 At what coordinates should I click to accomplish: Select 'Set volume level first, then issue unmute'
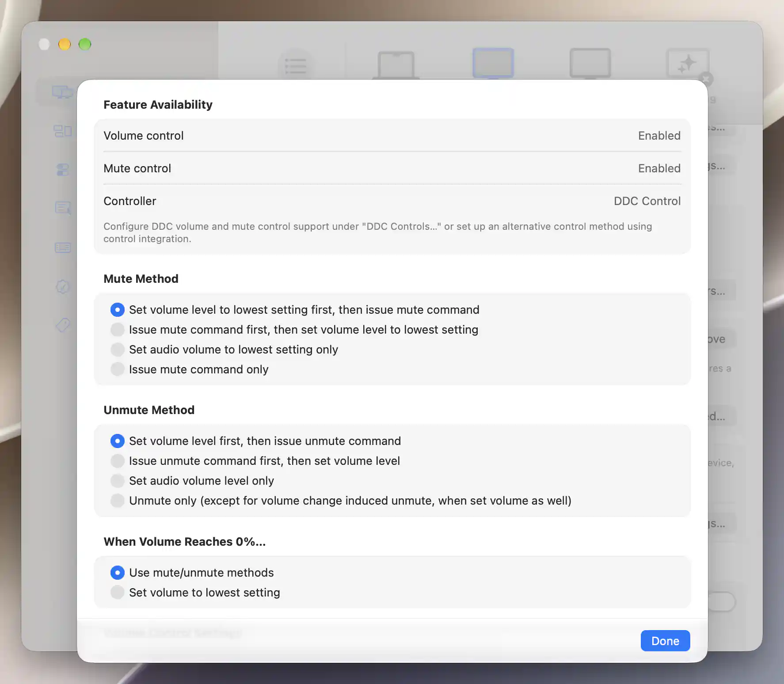click(118, 441)
